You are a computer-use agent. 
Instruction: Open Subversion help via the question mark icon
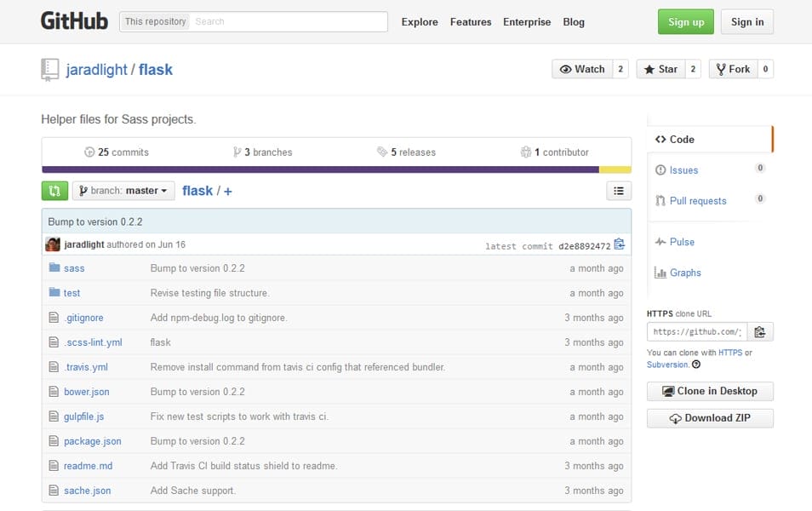[698, 364]
